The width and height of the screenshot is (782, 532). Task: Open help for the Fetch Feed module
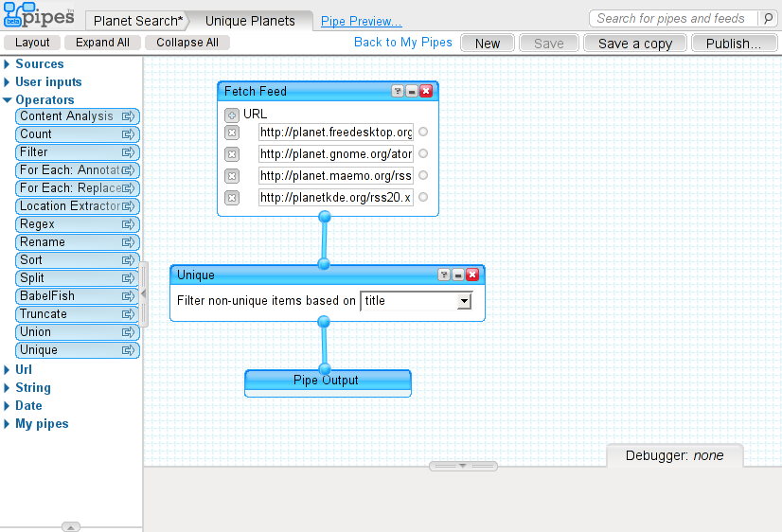[398, 91]
